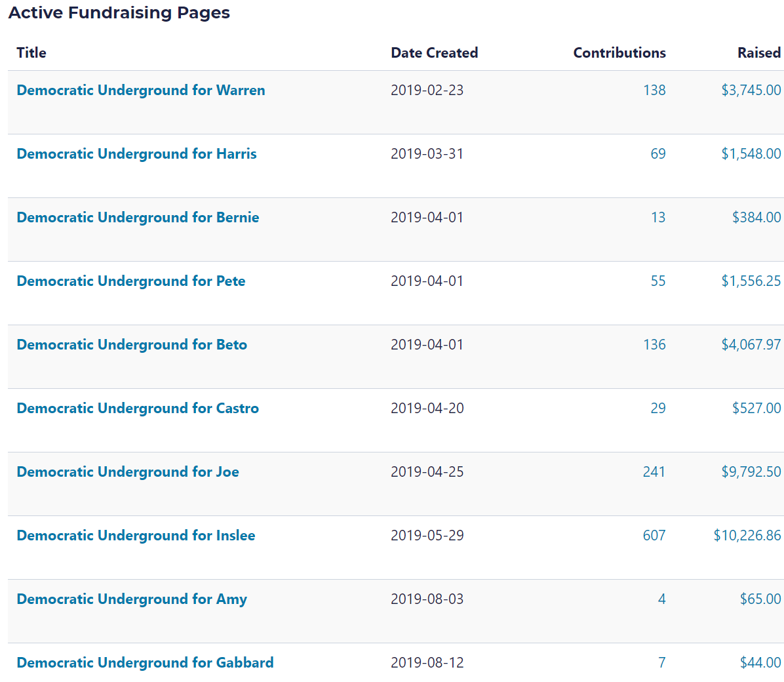The height and width of the screenshot is (682, 784).
Task: Click Joe's 241 contributions count
Action: tap(654, 472)
